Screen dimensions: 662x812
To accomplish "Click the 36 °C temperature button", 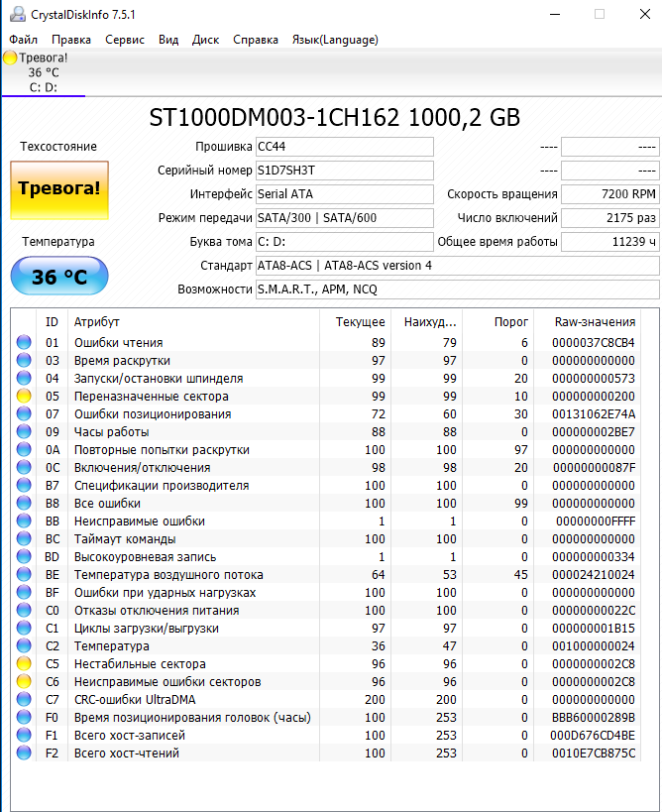I will click(x=59, y=276).
